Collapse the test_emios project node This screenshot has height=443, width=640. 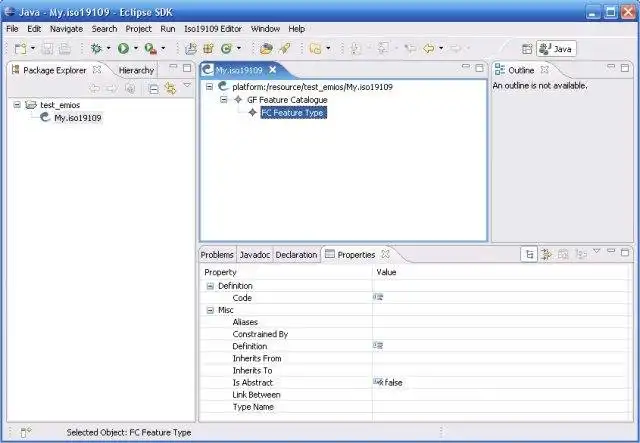(x=17, y=105)
